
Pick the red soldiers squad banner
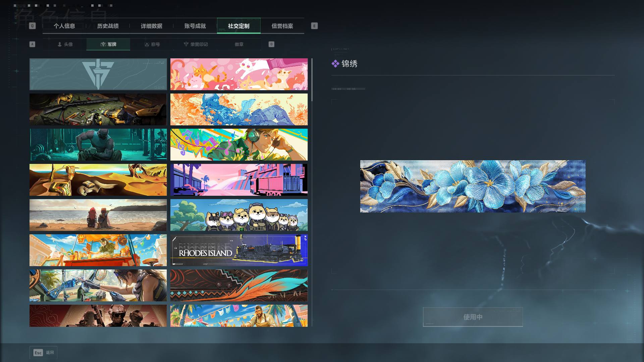tap(98, 315)
